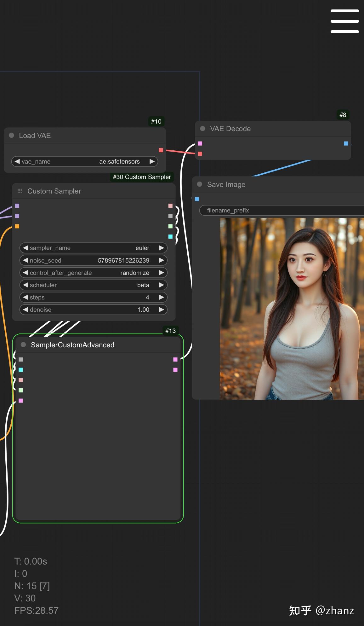Open the hamburger menu
Image resolution: width=364 pixels, height=626 pixels.
pos(344,21)
